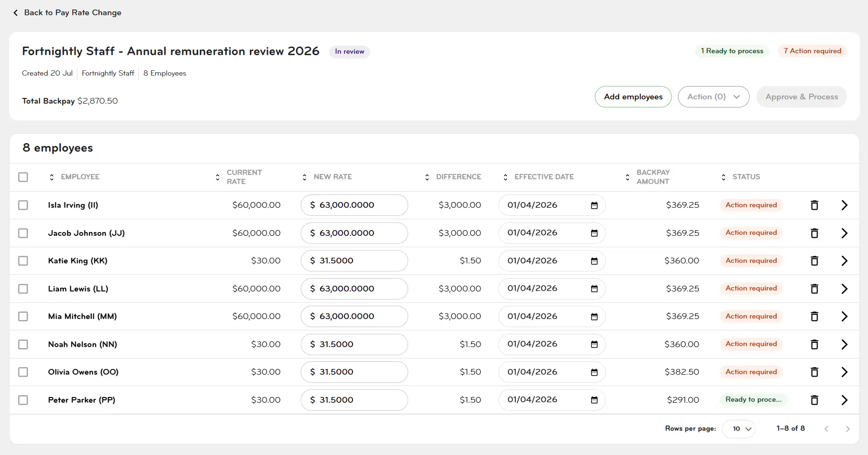This screenshot has width=868, height=455.
Task: Select Noah Nelson's row checkbox
Action: click(x=23, y=344)
